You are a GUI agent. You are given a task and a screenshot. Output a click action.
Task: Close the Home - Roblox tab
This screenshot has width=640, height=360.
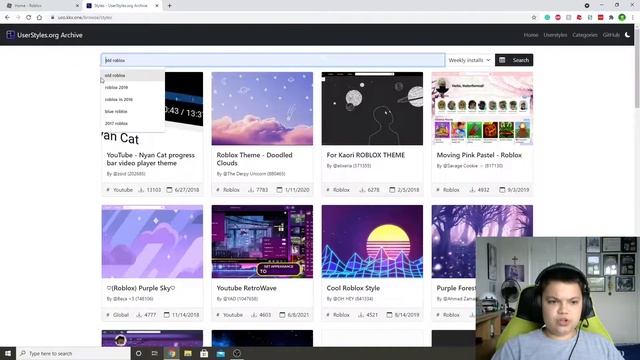click(77, 6)
